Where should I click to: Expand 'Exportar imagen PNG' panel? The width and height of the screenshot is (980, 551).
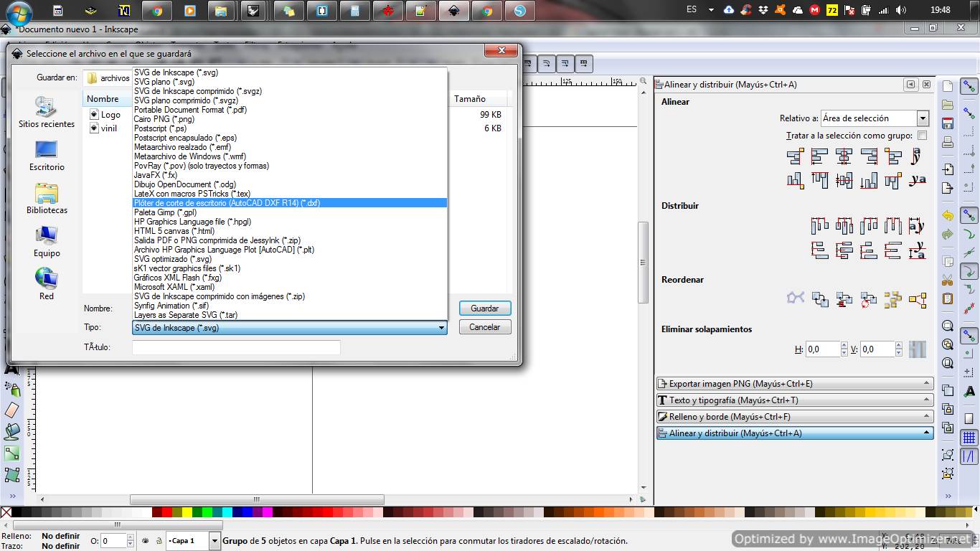coord(795,384)
